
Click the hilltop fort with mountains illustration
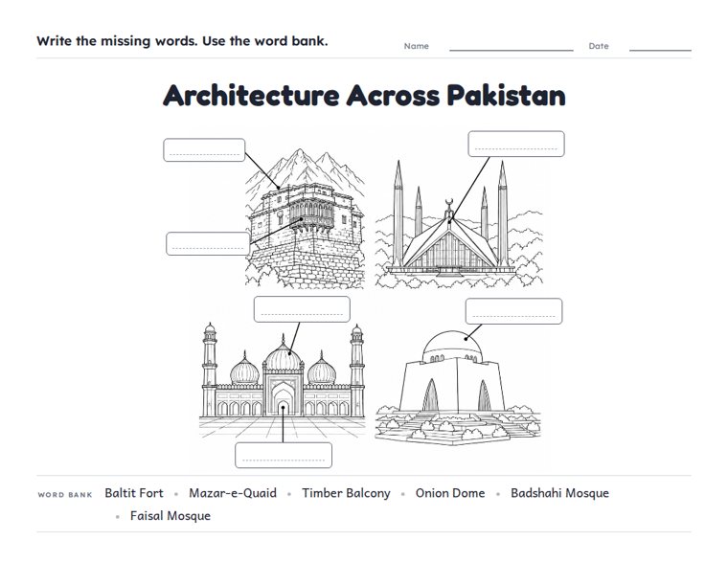pos(305,218)
